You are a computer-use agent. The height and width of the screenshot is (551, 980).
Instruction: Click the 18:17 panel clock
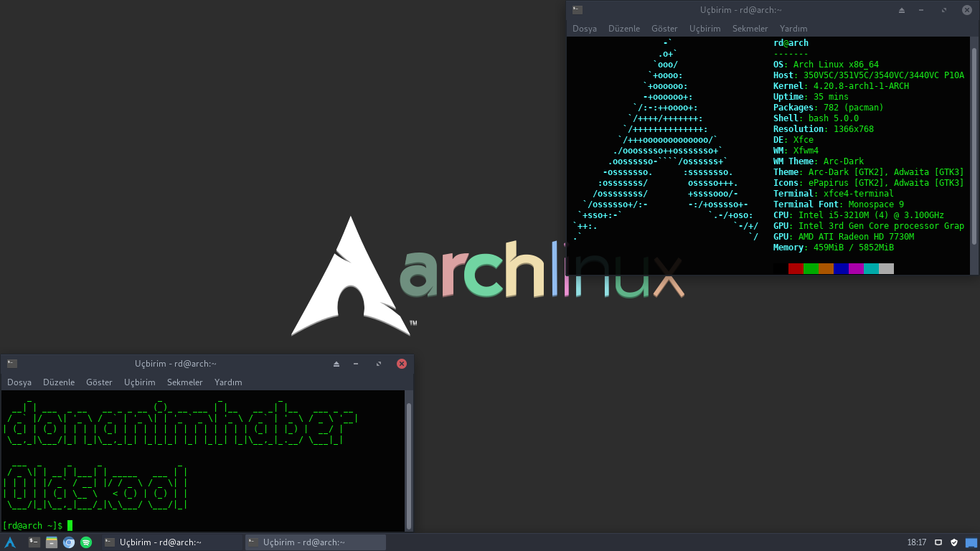click(917, 542)
